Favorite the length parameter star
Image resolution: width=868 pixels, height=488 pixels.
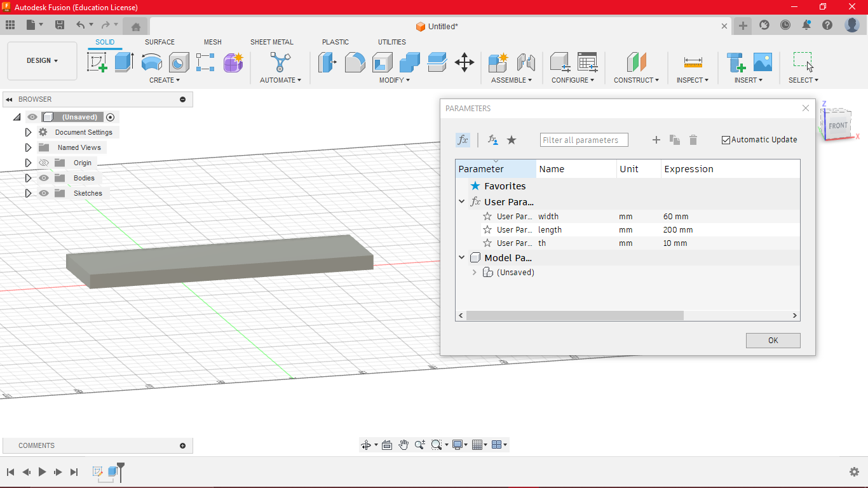point(487,230)
